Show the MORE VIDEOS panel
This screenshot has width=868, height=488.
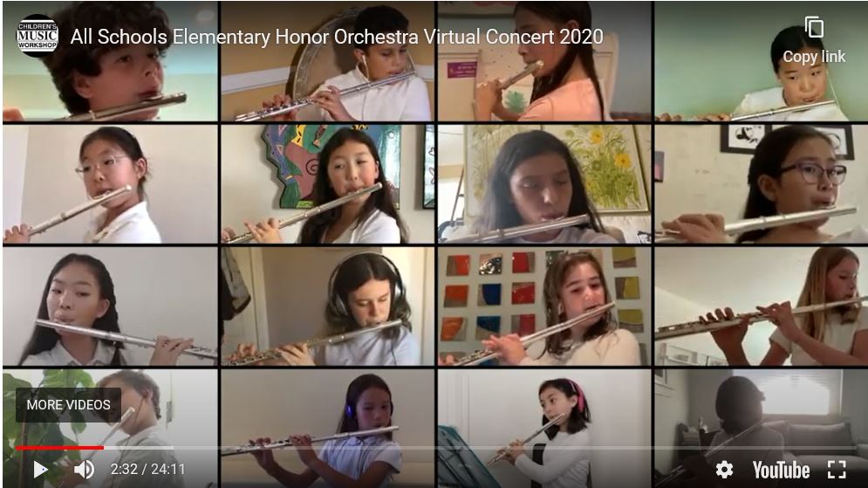[68, 405]
